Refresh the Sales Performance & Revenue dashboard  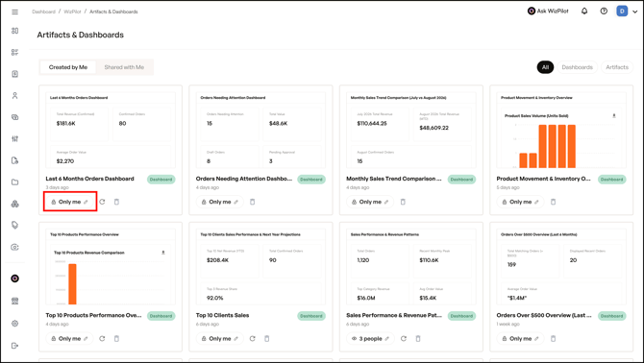pyautogui.click(x=404, y=338)
